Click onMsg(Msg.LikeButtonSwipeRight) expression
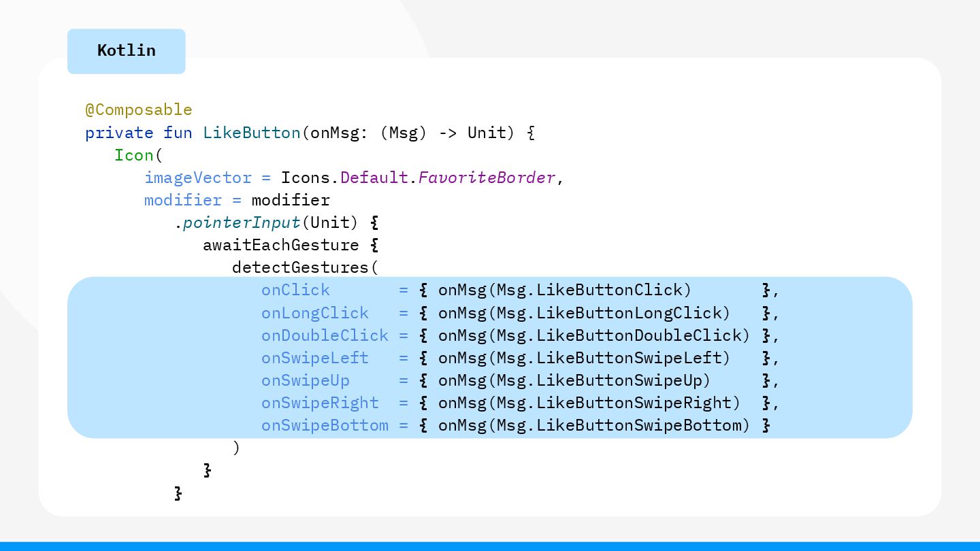This screenshot has height=551, width=980. coord(589,403)
